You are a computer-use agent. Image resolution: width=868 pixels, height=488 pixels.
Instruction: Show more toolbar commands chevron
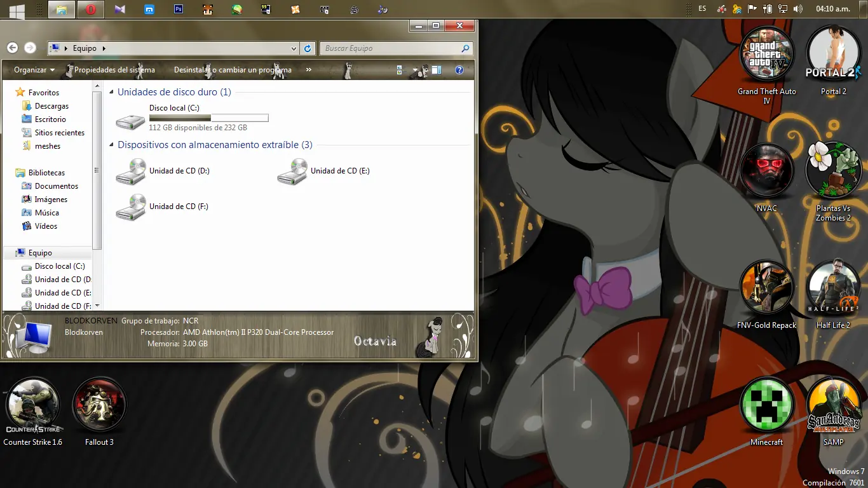click(x=309, y=70)
